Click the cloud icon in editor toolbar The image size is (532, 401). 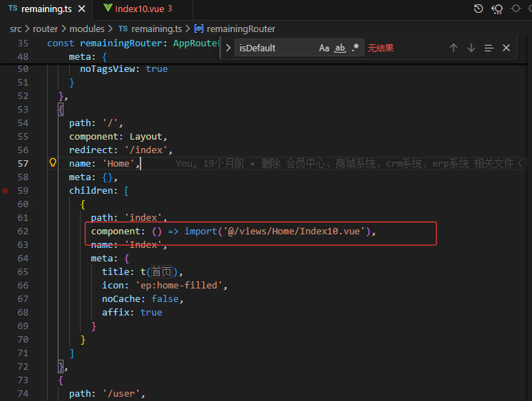coord(497,9)
